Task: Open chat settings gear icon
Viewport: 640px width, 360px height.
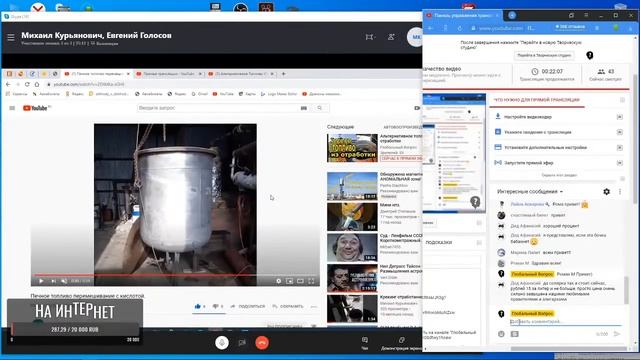Action: tap(607, 191)
